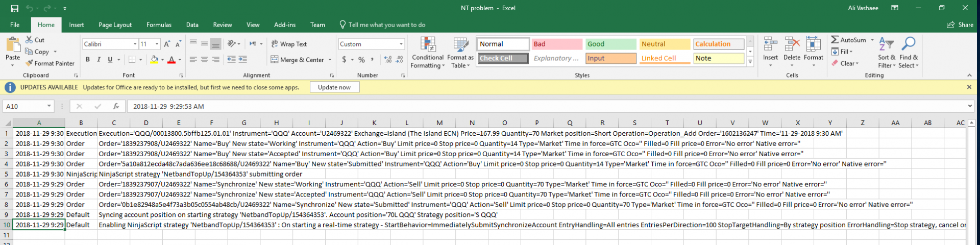The width and height of the screenshot is (980, 245).
Task: Switch to the Formulas ribbon tab
Action: (x=159, y=24)
